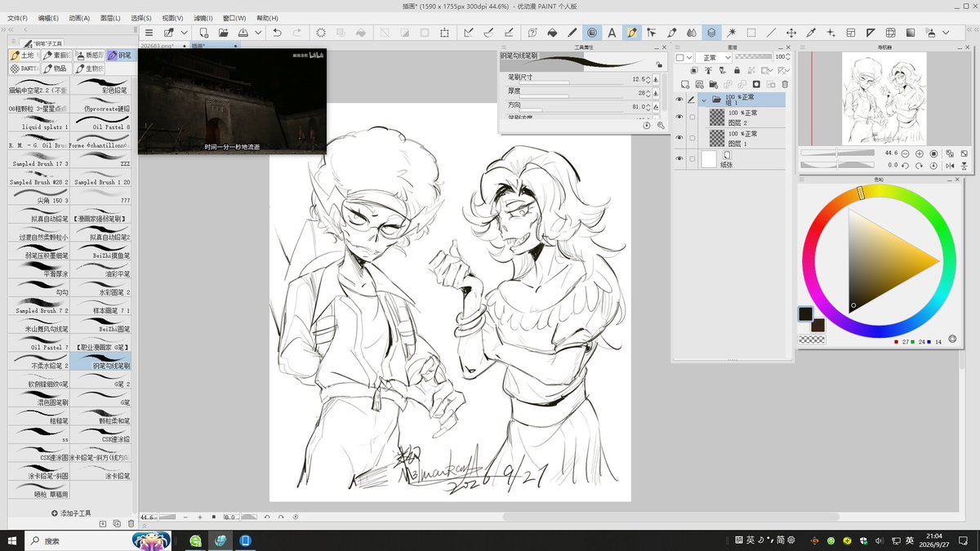Open the dropdown arrow next to Save icon
The height and width of the screenshot is (551, 980).
[258, 33]
